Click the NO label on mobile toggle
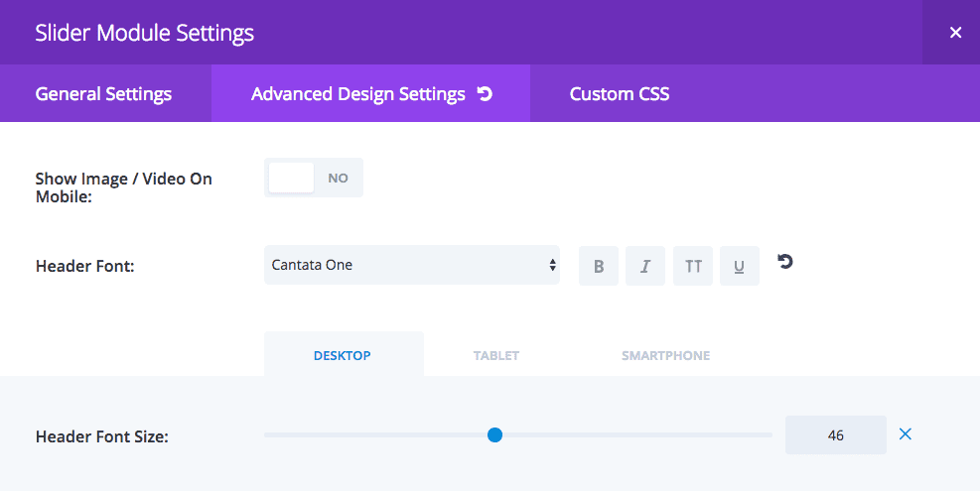Image resolution: width=980 pixels, height=491 pixels. click(x=339, y=178)
